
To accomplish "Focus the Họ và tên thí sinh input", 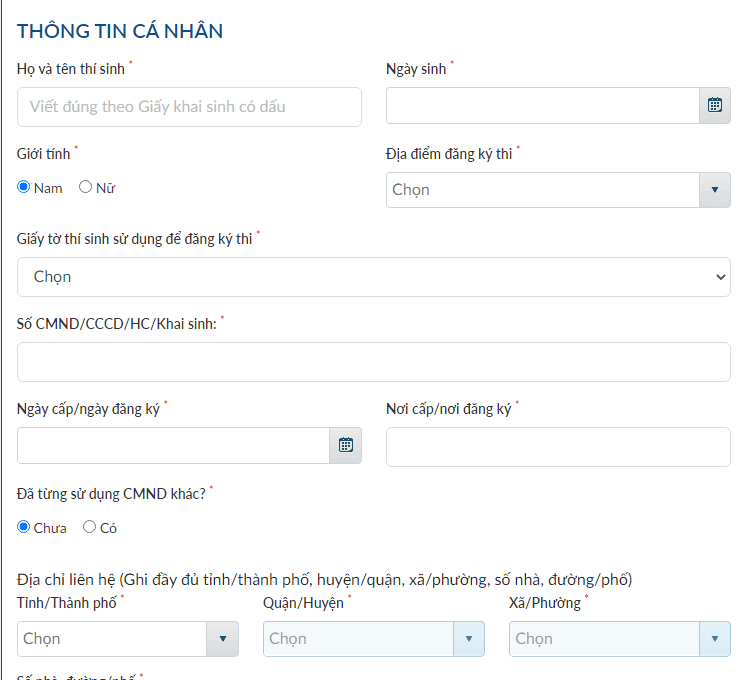I will pos(189,107).
